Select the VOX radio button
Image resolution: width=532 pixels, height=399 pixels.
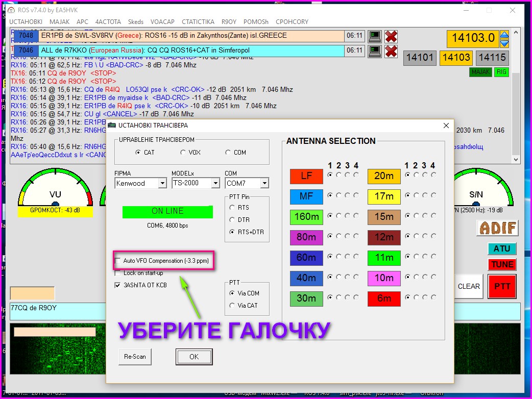coord(183,153)
